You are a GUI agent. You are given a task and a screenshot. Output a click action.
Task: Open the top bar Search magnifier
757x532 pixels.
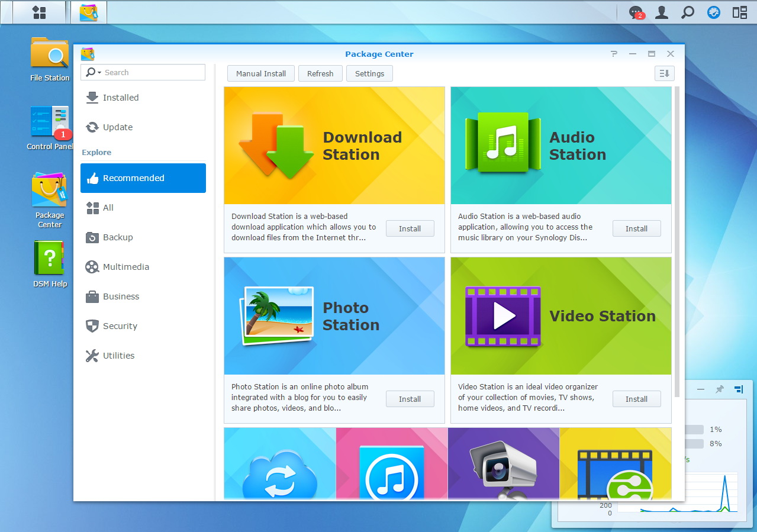[x=688, y=12]
